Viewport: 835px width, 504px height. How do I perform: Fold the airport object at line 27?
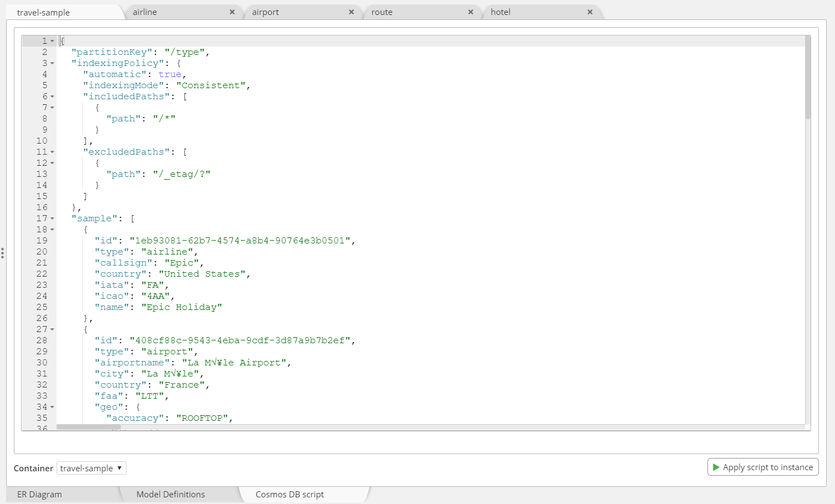click(x=52, y=329)
